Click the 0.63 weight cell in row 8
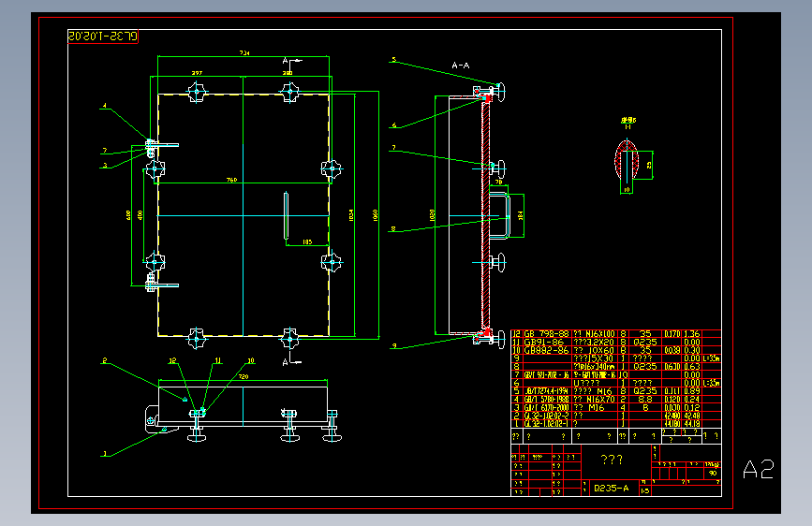 pos(692,367)
